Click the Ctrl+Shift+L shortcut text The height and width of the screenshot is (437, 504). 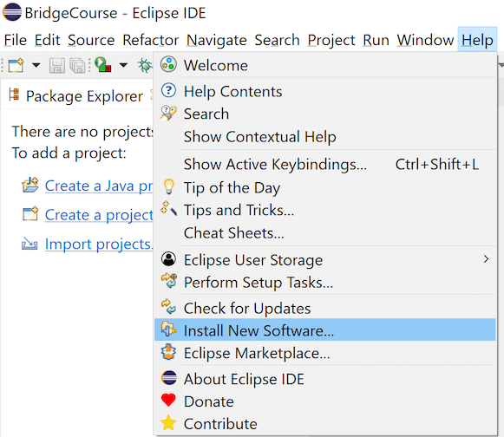coord(437,164)
